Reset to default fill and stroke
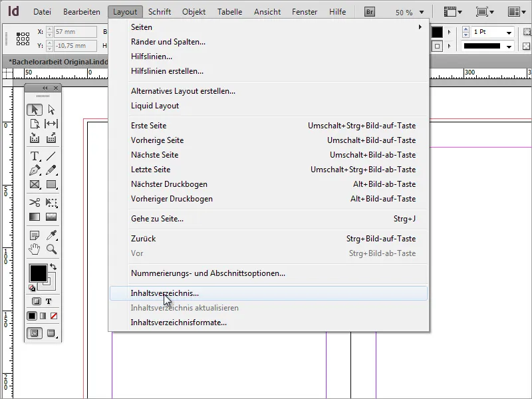The width and height of the screenshot is (532, 399). (x=31, y=289)
